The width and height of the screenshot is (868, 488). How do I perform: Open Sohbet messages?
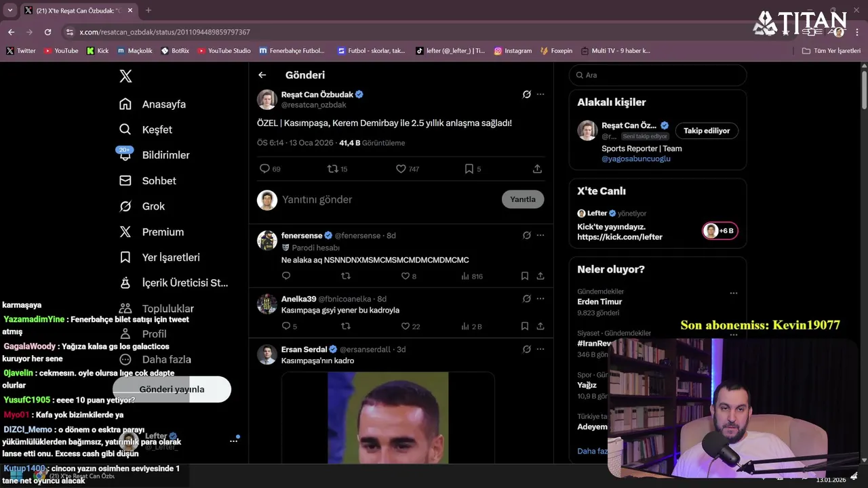(147, 181)
